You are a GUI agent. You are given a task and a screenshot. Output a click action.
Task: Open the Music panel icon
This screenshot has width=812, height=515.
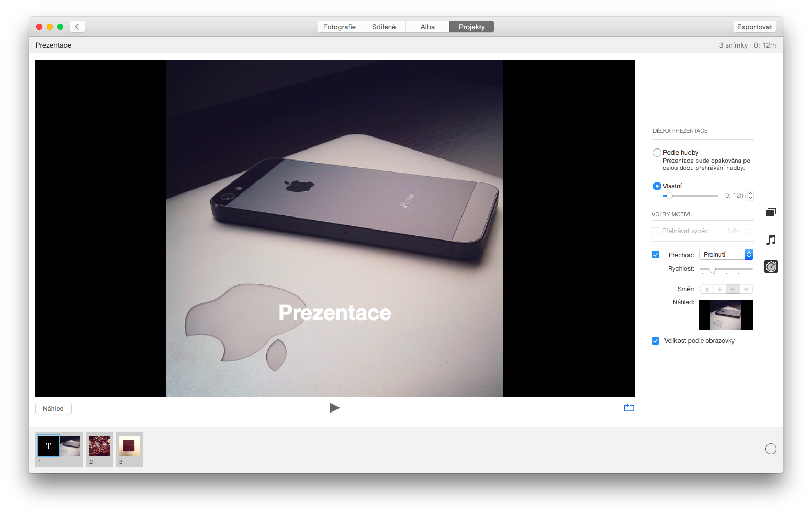[771, 240]
